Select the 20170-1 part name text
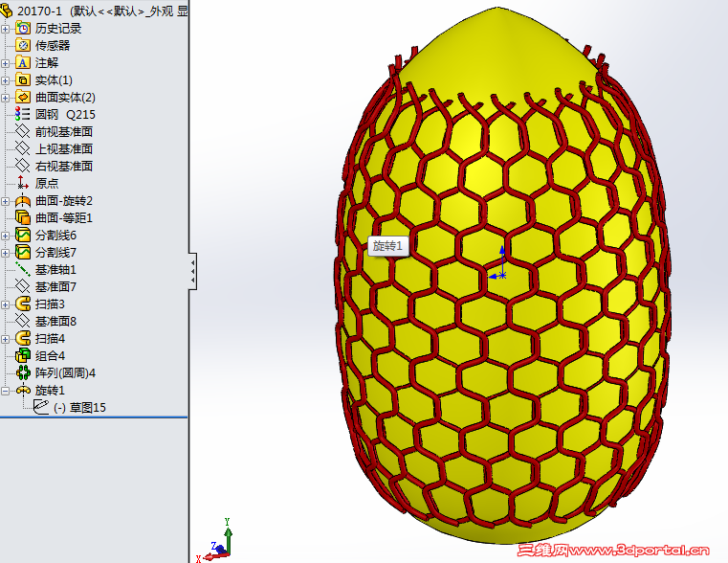728x563 pixels. 39,11
